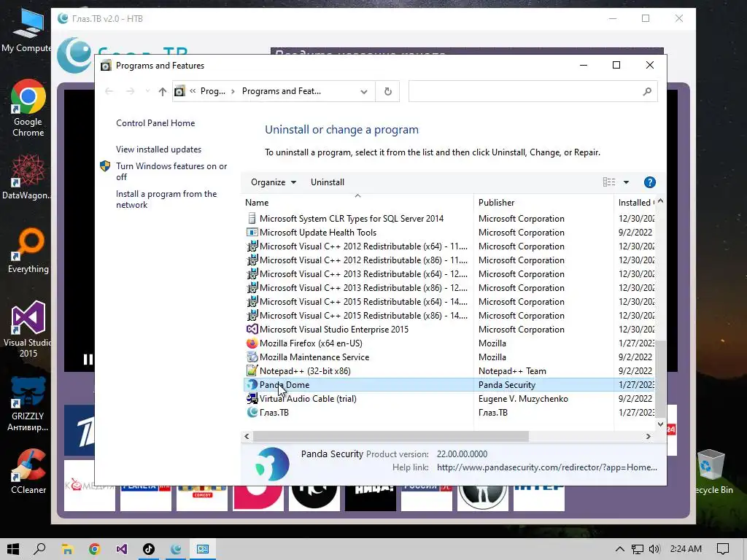Refresh the Programs and Features list

click(388, 91)
